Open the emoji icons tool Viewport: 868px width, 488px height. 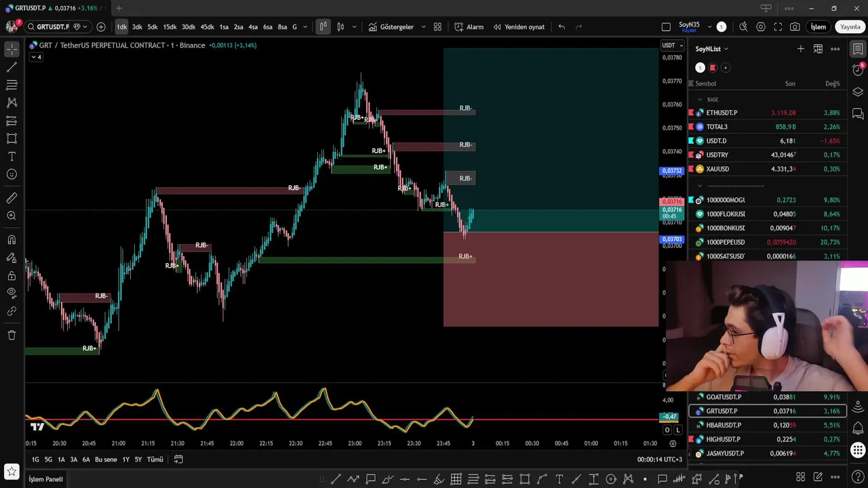click(12, 174)
